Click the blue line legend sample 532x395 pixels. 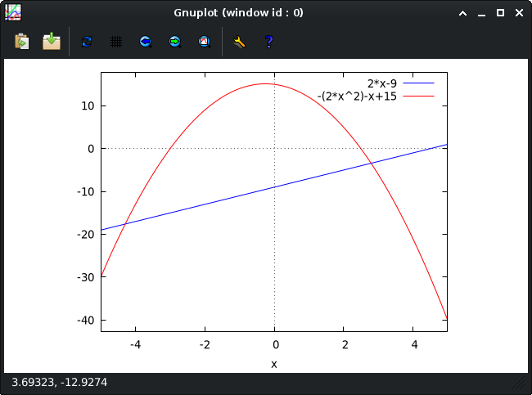tap(419, 83)
